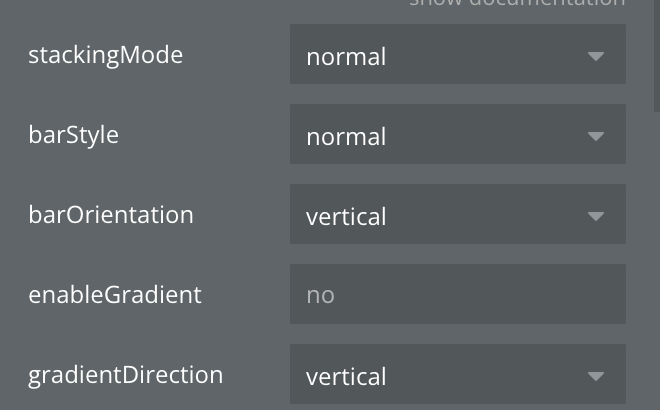
Task: Select the barStyle property label
Action: click(x=74, y=135)
